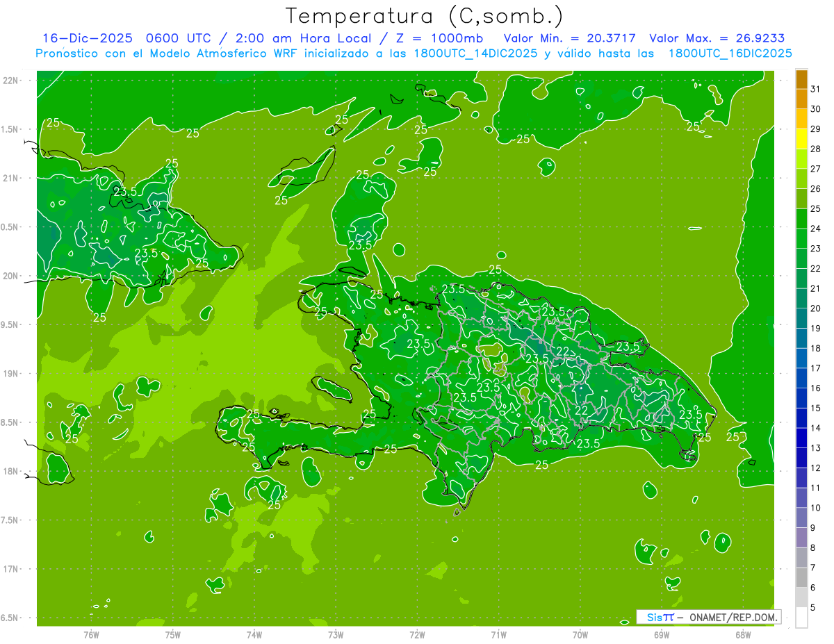This screenshot has width=834, height=644.
Task: Click the '19N' latitude axis label
Action: 12,373
